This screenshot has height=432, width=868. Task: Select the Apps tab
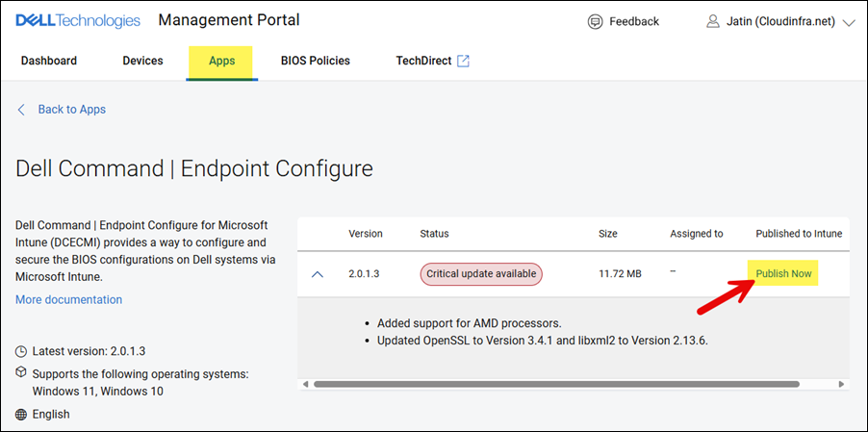pos(222,61)
